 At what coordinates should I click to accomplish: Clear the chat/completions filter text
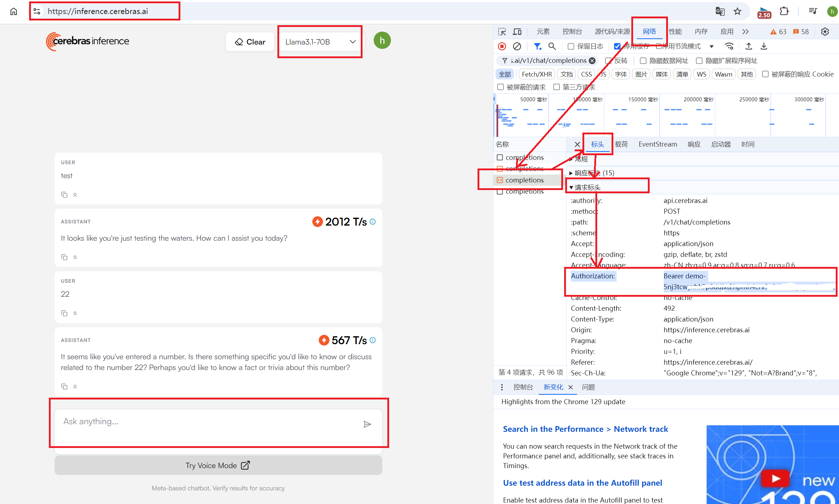(592, 61)
